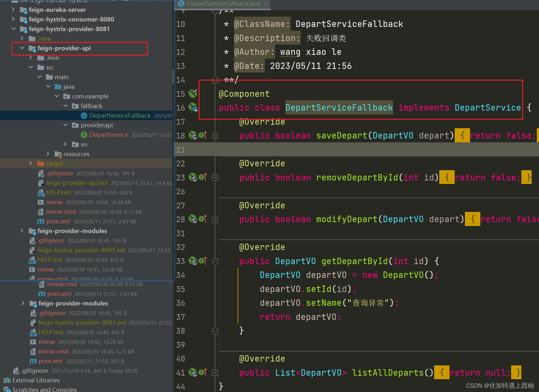Click the DepartService interface icon in tree
The image size is (539, 392).
tap(84, 135)
